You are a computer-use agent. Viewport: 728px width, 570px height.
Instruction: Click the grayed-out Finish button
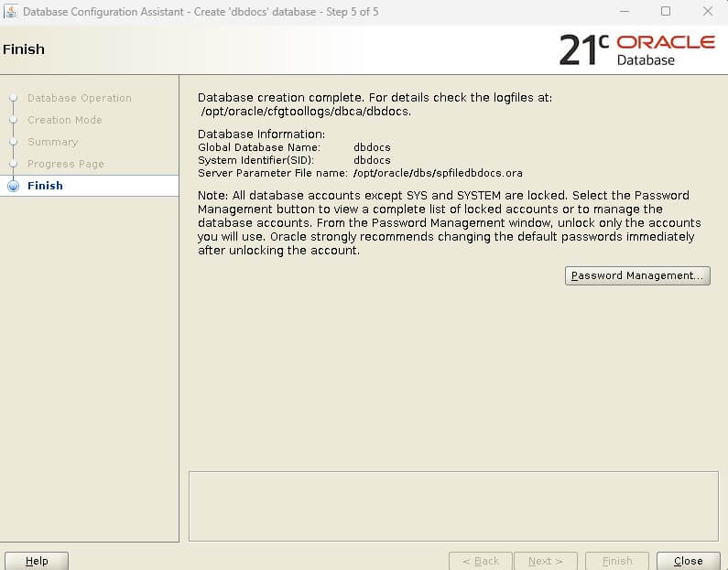pos(617,561)
